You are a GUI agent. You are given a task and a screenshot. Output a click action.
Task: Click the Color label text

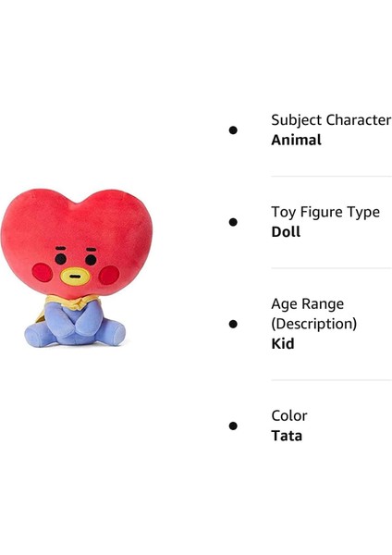289,416
